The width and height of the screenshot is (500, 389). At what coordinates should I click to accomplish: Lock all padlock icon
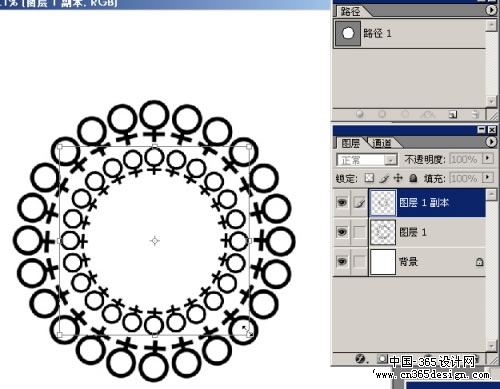coord(413,178)
